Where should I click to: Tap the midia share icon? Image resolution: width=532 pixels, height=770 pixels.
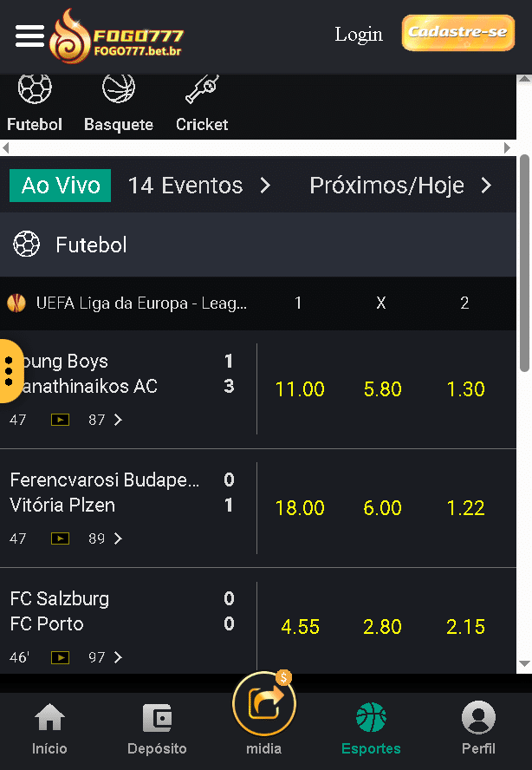264,705
